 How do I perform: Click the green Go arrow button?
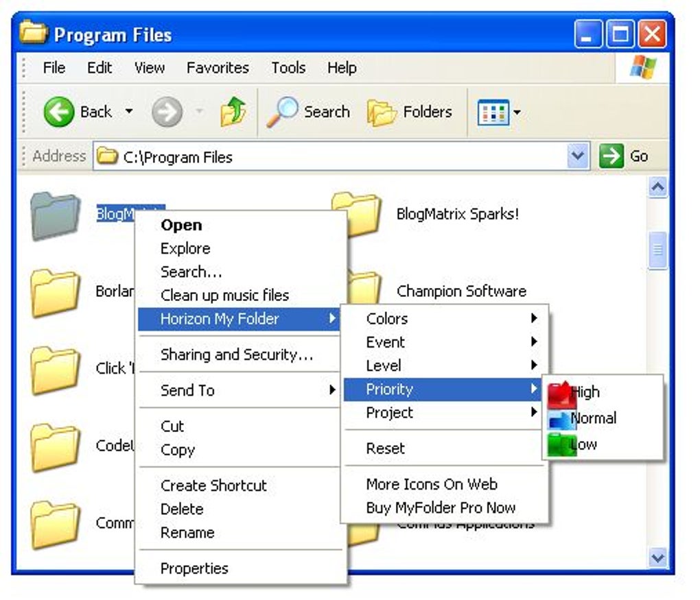click(x=611, y=156)
